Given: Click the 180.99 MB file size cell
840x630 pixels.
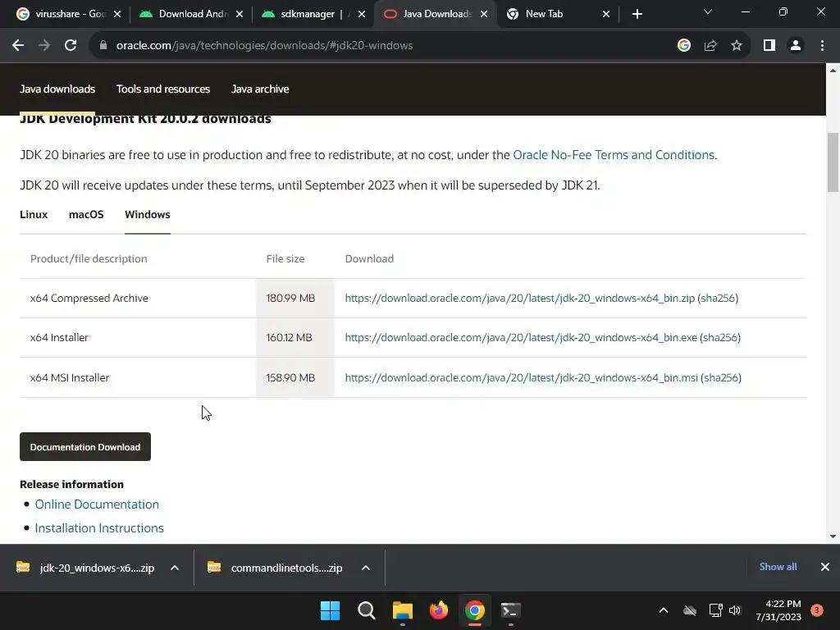Looking at the screenshot, I should pos(295,298).
